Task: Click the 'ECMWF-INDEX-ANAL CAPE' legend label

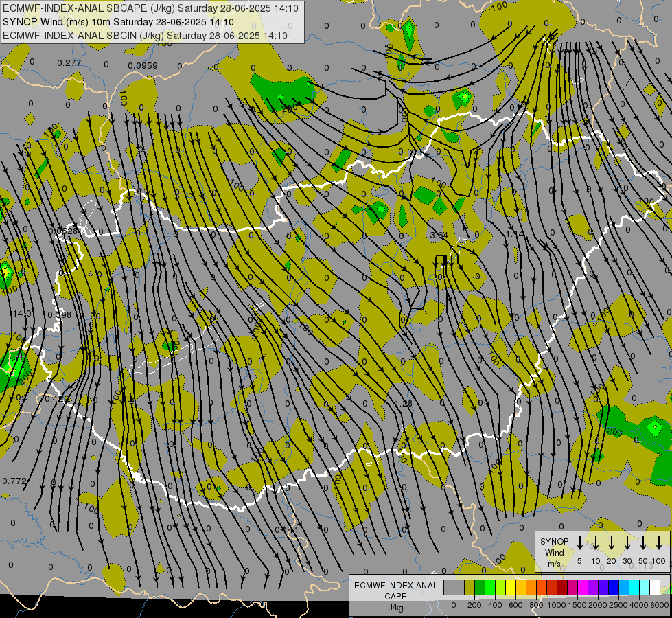Action: [x=395, y=591]
